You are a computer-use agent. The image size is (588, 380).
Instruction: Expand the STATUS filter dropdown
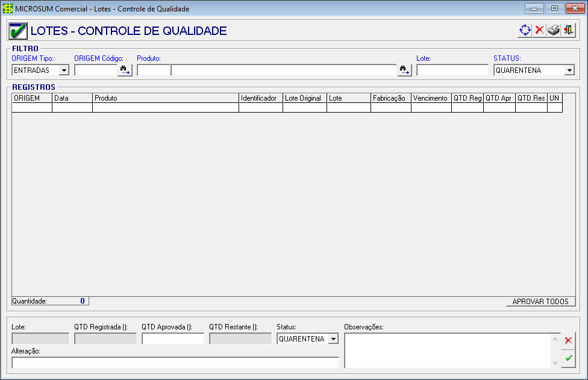click(x=569, y=70)
